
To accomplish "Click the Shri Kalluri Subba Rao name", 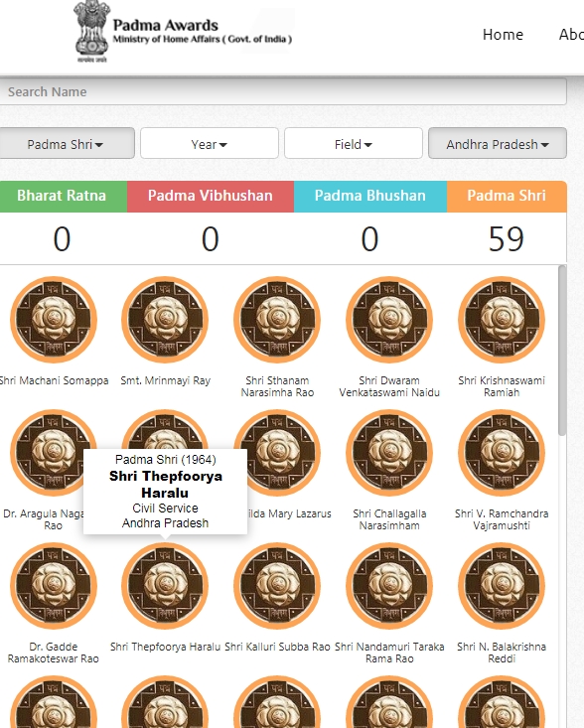I will coord(277,647).
